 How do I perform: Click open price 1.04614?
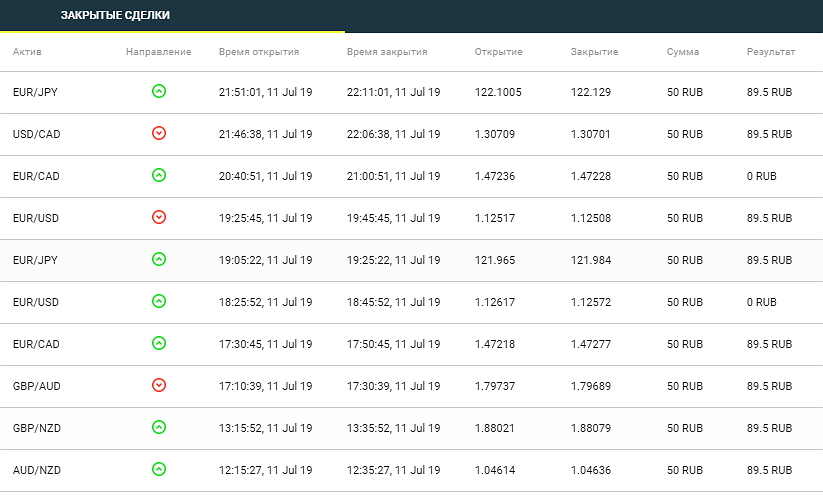click(x=495, y=470)
